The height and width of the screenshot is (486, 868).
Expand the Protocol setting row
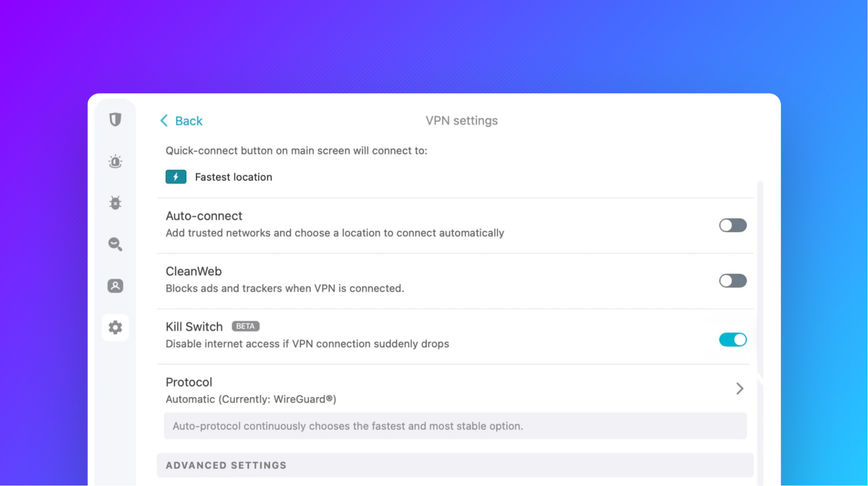coord(455,390)
